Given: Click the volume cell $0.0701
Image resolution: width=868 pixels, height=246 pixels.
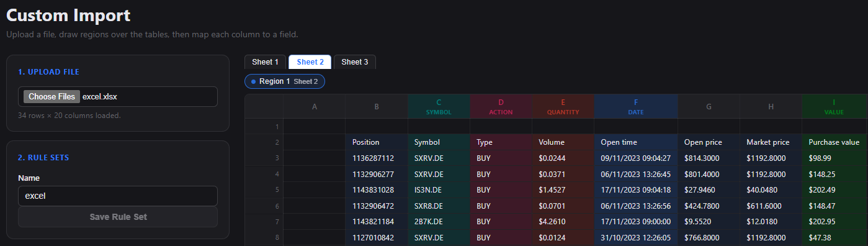Looking at the screenshot, I should coord(563,206).
